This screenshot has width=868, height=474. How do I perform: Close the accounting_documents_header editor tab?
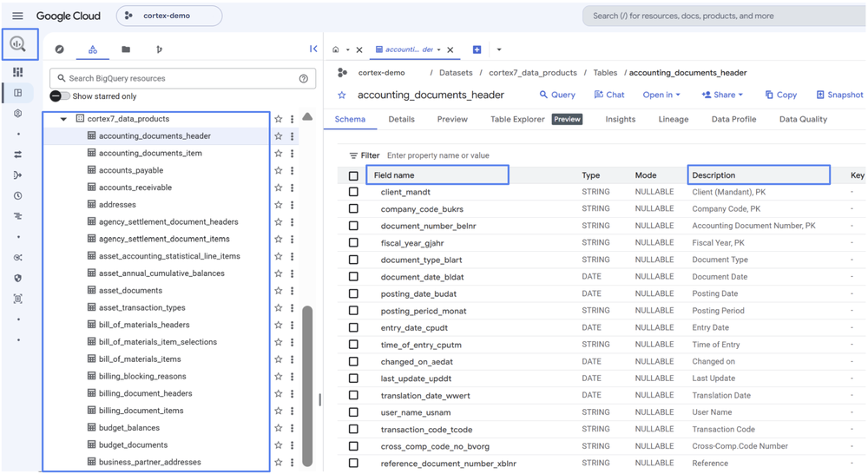pyautogui.click(x=450, y=49)
